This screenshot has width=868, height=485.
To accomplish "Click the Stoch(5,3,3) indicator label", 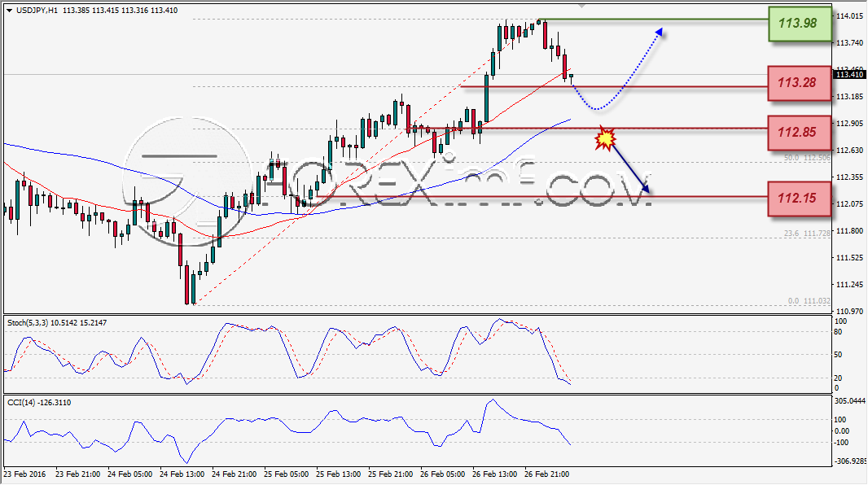I will point(57,322).
